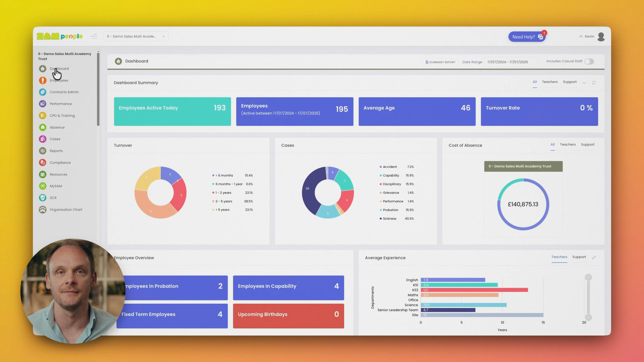Open the Compliance sidebar icon

(43, 162)
